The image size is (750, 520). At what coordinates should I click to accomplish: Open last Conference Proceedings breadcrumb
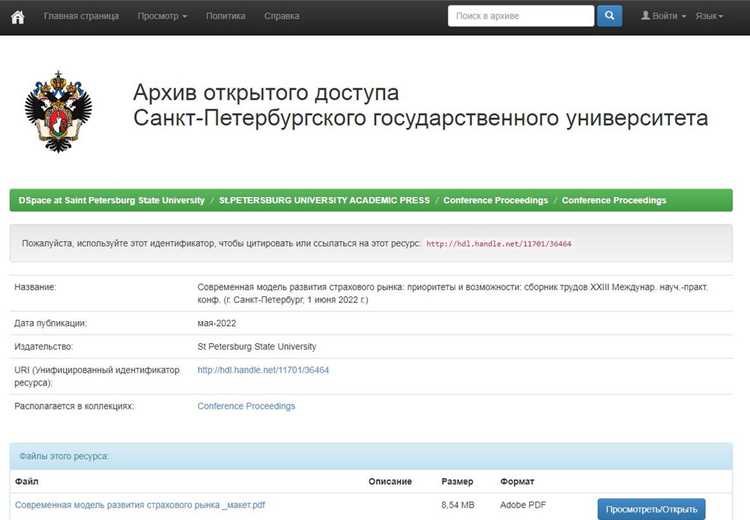[614, 200]
